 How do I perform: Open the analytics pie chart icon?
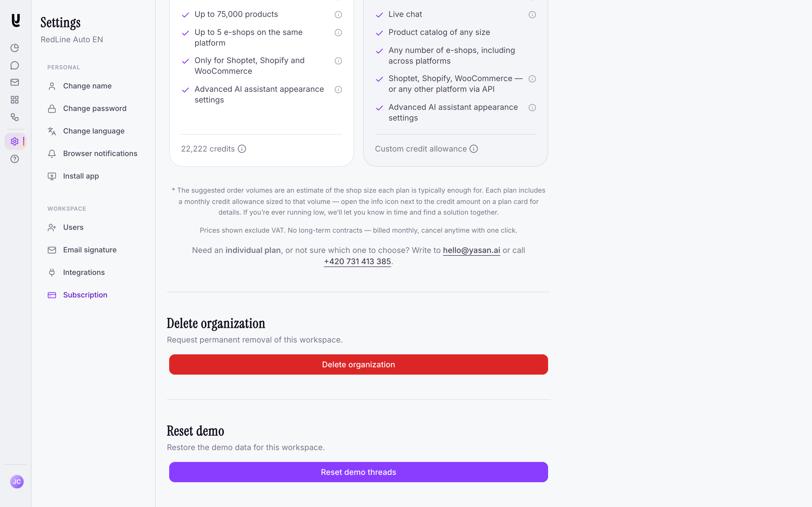click(x=14, y=48)
